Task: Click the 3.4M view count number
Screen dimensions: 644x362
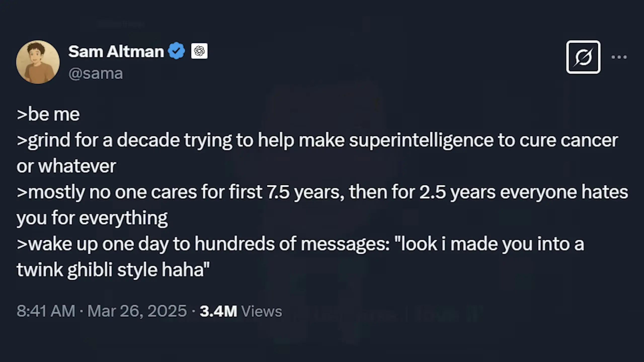Action: [218, 311]
